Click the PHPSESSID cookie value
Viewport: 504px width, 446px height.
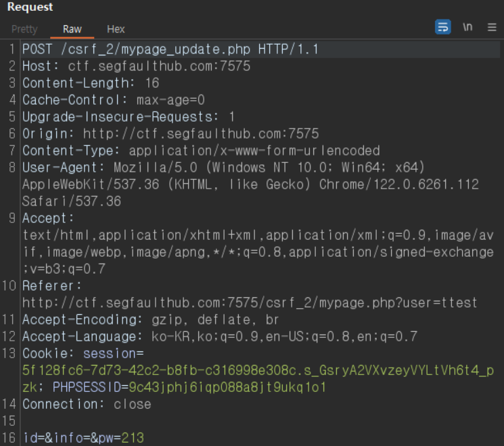[x=227, y=388]
